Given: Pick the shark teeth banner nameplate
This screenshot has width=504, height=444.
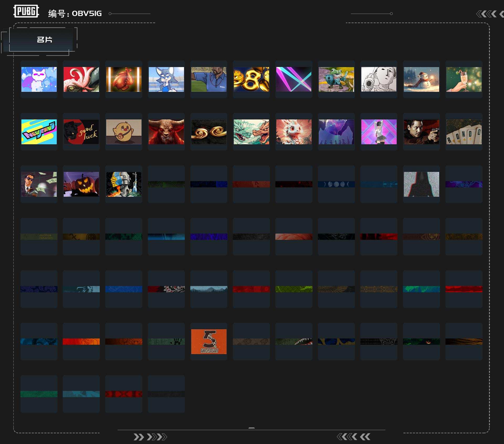Looking at the screenshot, I should [x=294, y=342].
